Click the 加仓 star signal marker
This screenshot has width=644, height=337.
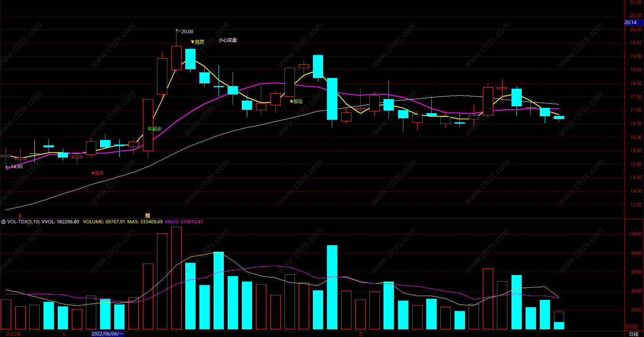coord(296,101)
